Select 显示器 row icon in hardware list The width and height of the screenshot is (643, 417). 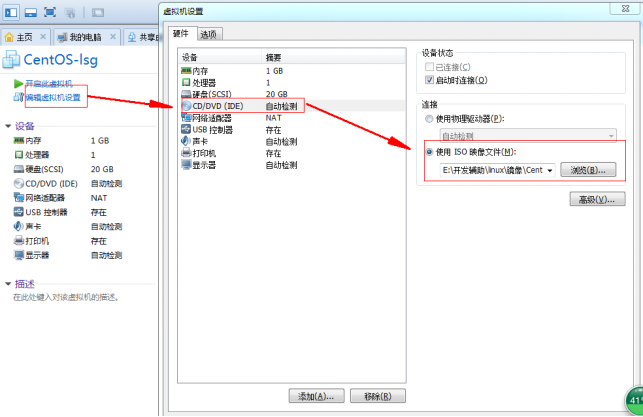pos(186,165)
